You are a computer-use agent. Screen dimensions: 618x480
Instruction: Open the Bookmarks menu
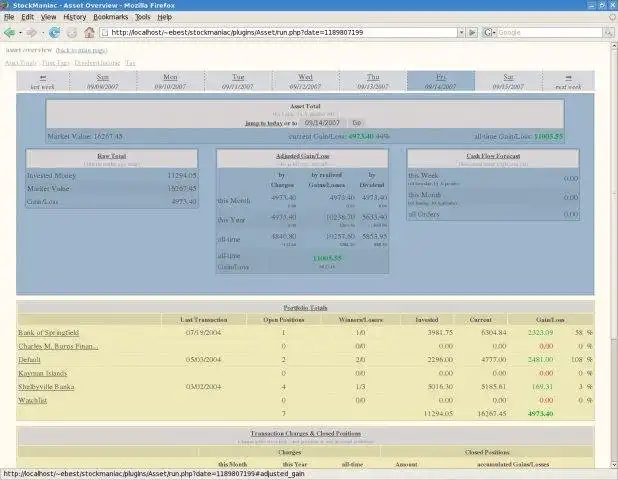tap(110, 17)
